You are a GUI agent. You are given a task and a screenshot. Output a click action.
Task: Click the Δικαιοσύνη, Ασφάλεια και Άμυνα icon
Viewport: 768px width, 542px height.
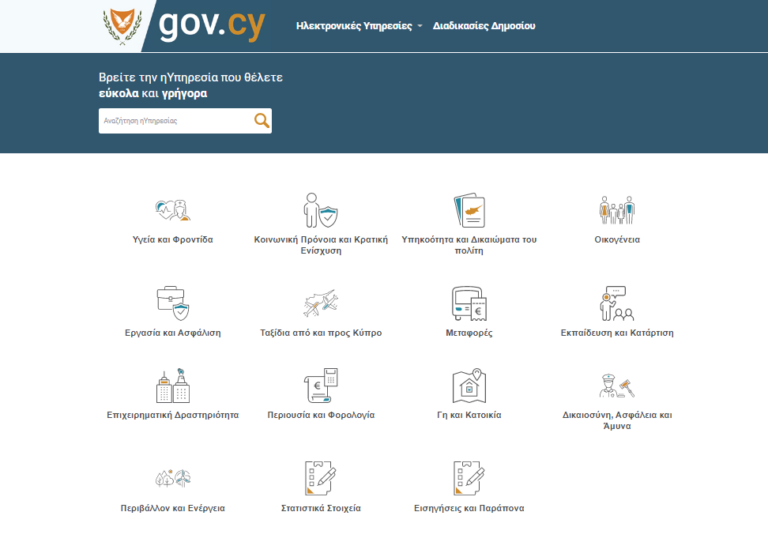pos(616,385)
